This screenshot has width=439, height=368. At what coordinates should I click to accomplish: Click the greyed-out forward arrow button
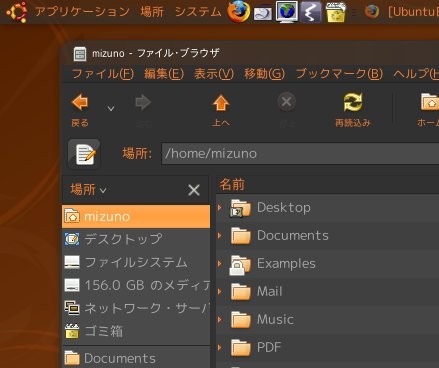pos(143,110)
